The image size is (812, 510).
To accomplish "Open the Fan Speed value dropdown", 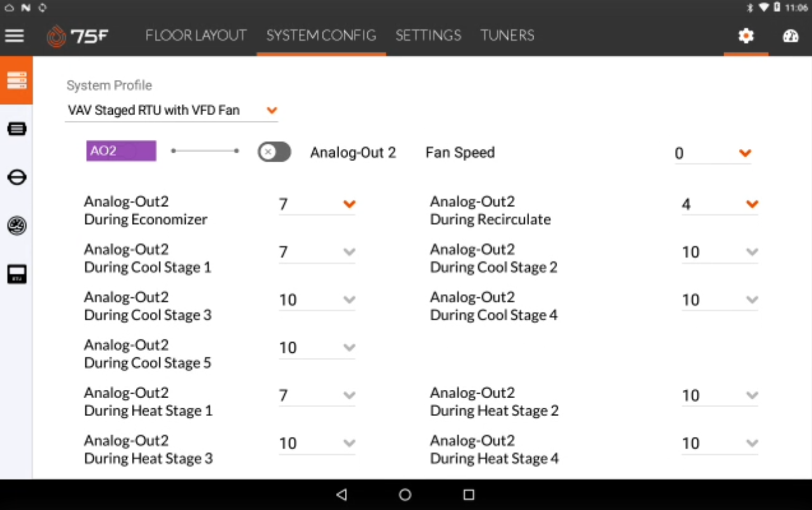I will click(713, 153).
